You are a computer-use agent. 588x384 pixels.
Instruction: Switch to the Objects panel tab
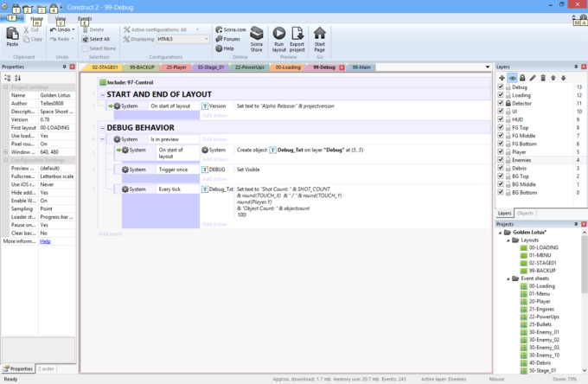[x=525, y=213]
